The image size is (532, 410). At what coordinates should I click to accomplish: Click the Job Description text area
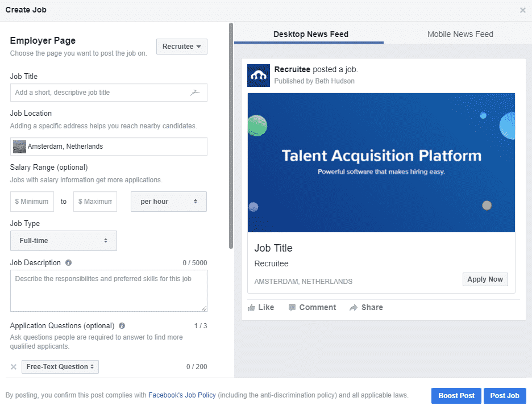point(109,291)
